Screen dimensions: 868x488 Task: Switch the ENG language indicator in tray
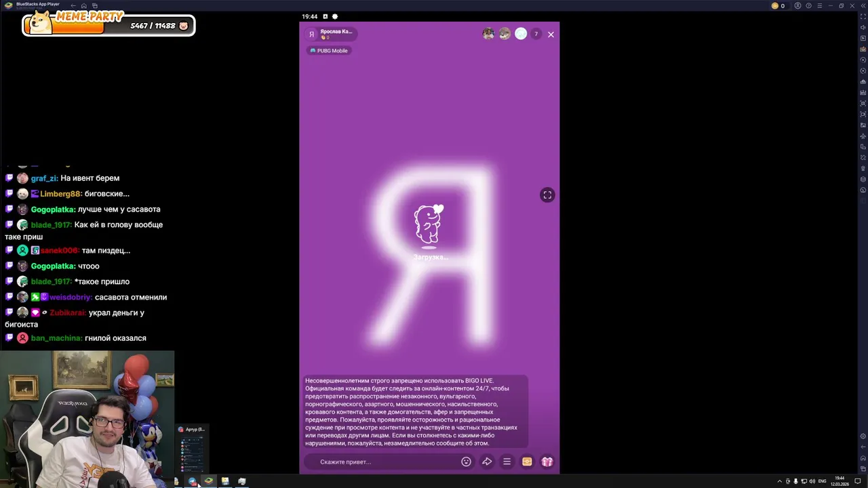point(823,481)
